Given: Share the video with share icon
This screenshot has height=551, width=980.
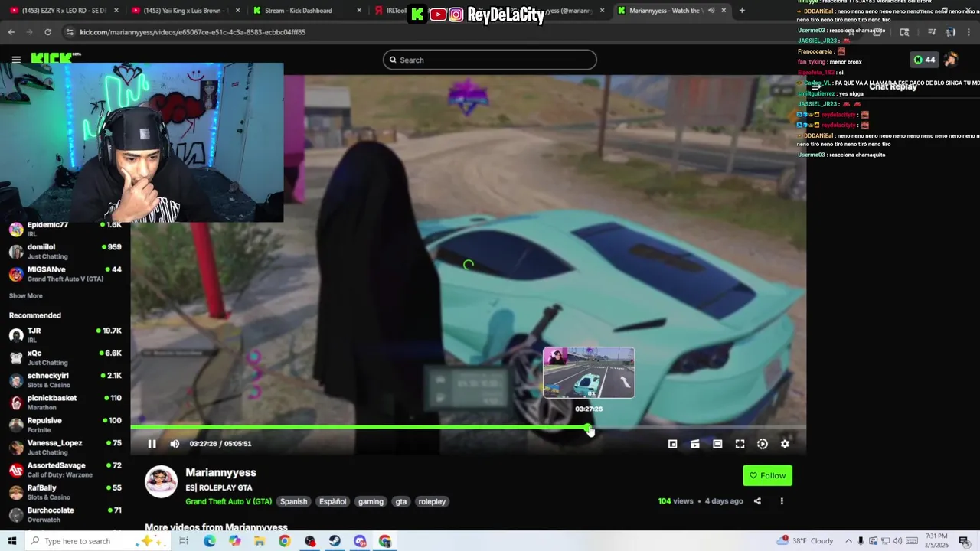Looking at the screenshot, I should point(757,501).
